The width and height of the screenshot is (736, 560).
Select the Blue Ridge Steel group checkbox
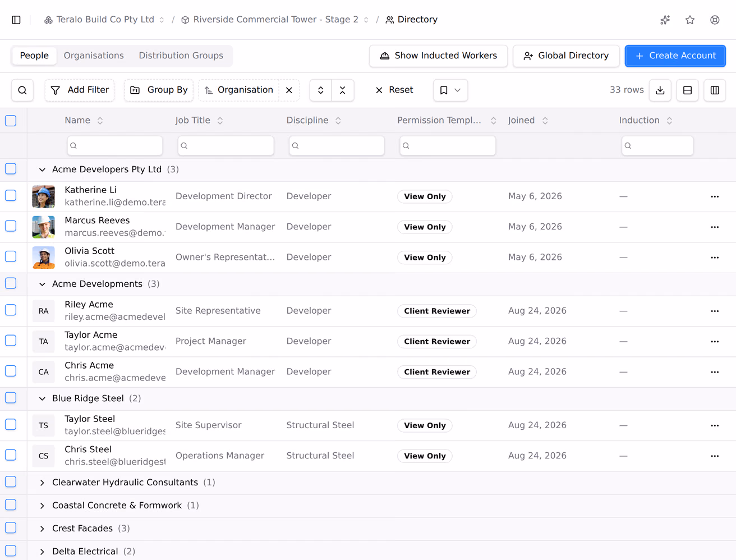pyautogui.click(x=11, y=398)
